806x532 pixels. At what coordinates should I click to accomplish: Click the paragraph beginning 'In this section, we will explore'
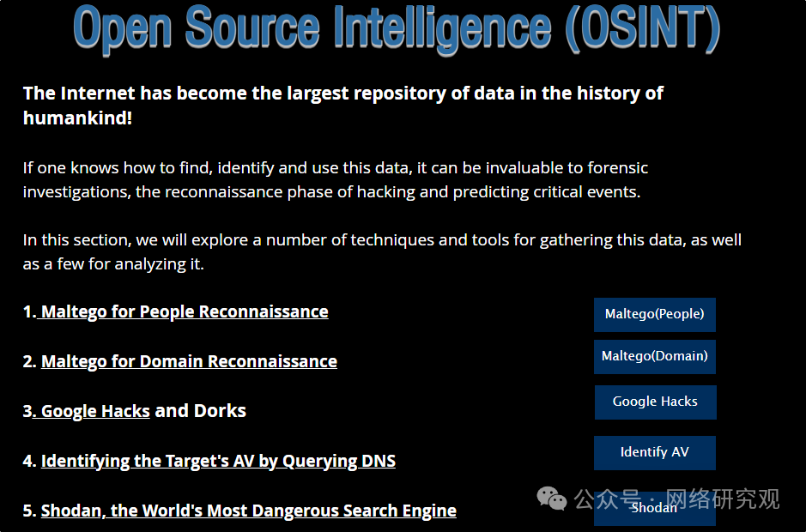coord(382,252)
